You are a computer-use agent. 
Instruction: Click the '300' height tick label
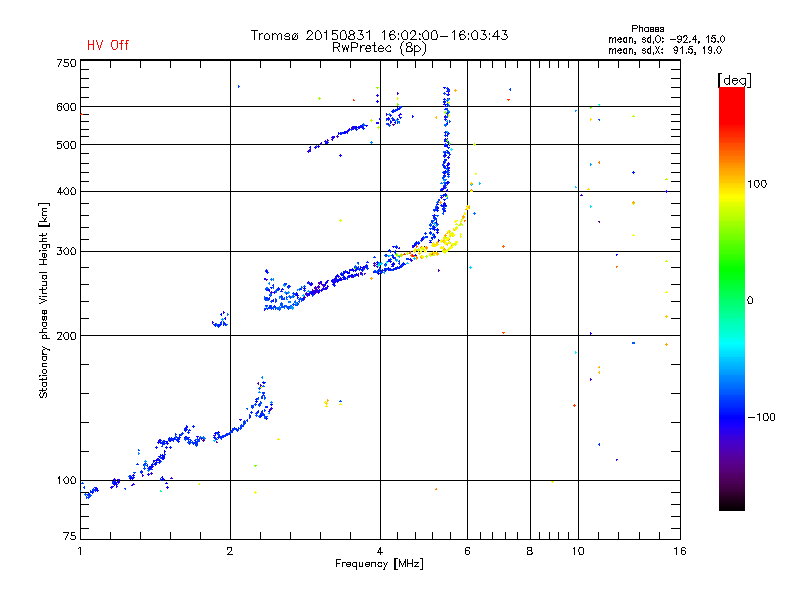(66, 252)
